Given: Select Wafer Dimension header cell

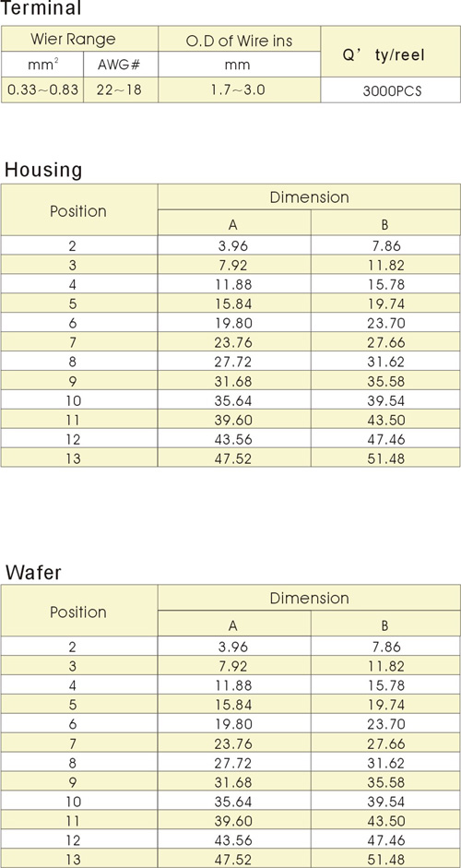Looking at the screenshot, I should [x=309, y=599].
